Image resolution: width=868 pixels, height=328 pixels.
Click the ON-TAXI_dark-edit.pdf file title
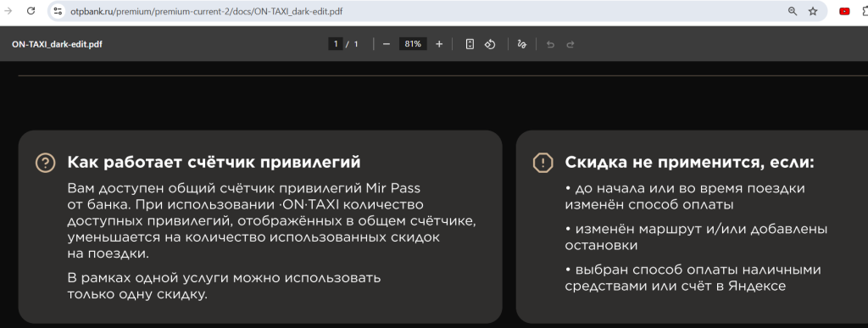[57, 44]
